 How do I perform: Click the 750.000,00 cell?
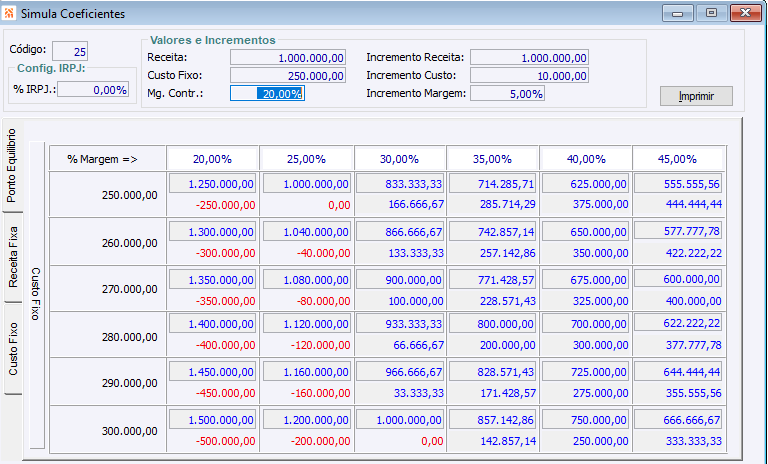coord(586,420)
